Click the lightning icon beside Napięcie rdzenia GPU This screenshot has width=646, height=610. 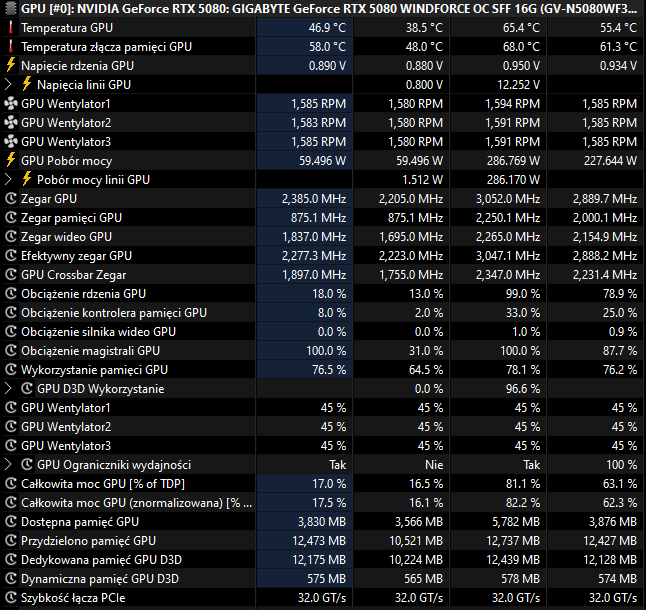click(11, 65)
